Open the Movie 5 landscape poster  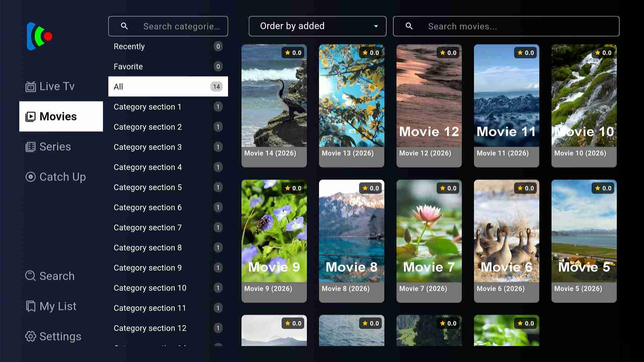[584, 231]
